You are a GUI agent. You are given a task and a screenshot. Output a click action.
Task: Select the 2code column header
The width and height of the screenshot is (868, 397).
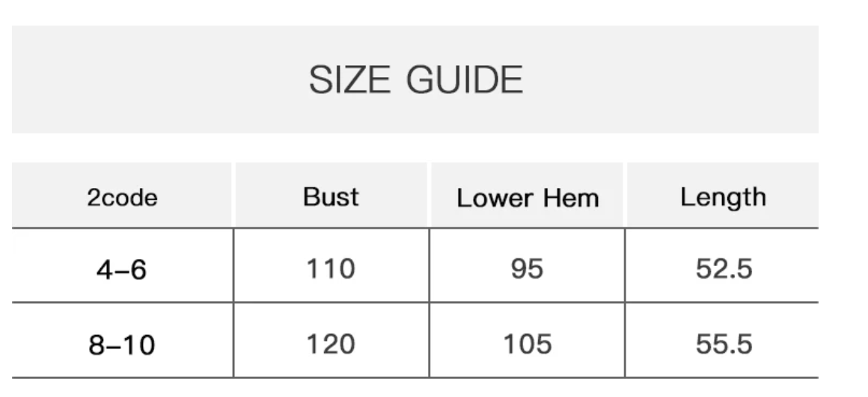click(x=122, y=198)
